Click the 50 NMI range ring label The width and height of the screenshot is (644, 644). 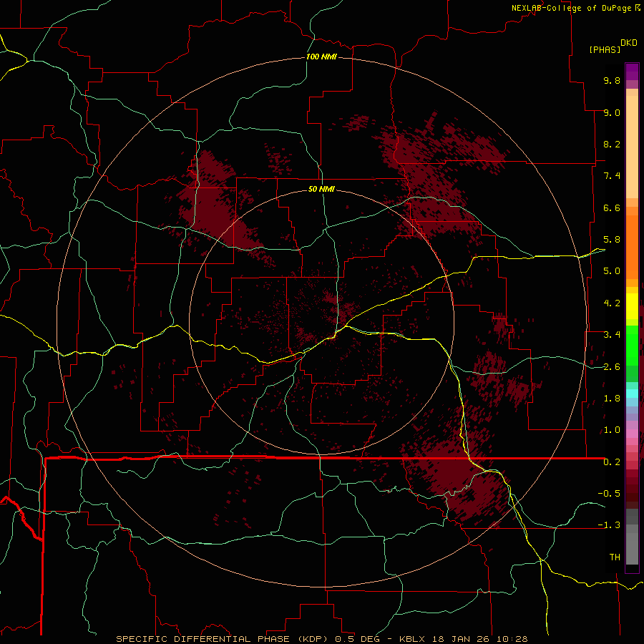321,189
